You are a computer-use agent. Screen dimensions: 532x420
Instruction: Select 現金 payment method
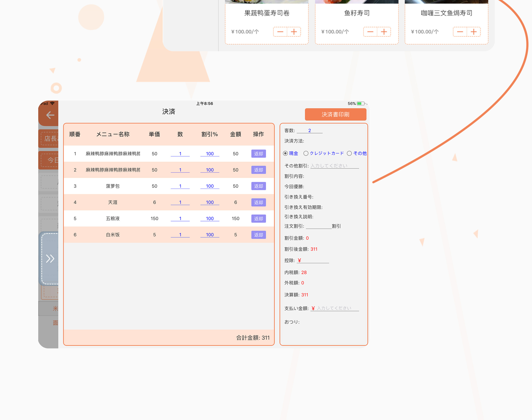tap(286, 154)
